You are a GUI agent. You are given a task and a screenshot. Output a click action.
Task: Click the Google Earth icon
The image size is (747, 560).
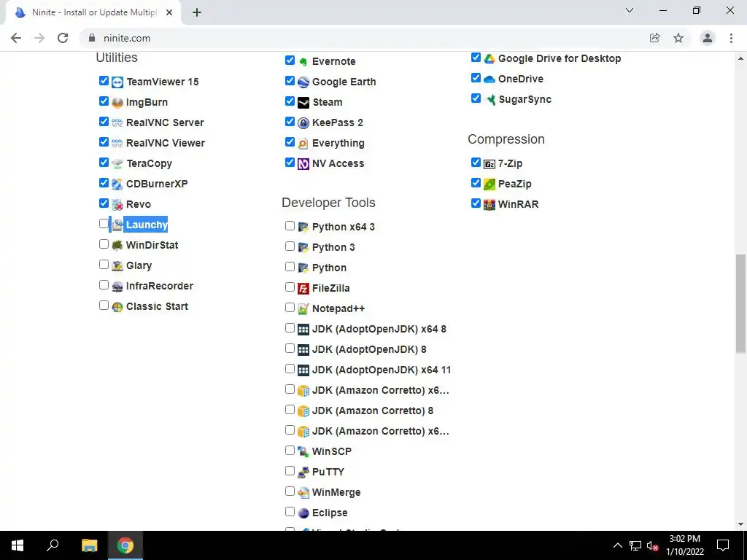(303, 82)
